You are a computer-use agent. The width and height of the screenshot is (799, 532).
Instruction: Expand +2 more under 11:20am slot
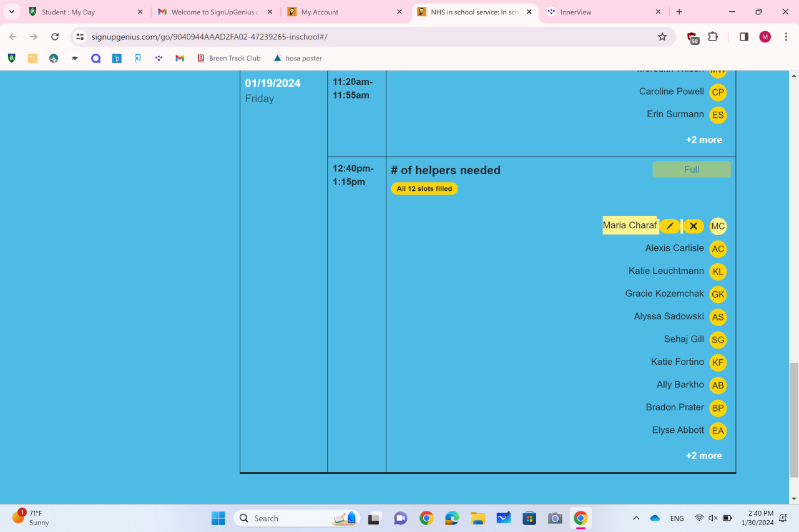coord(704,140)
